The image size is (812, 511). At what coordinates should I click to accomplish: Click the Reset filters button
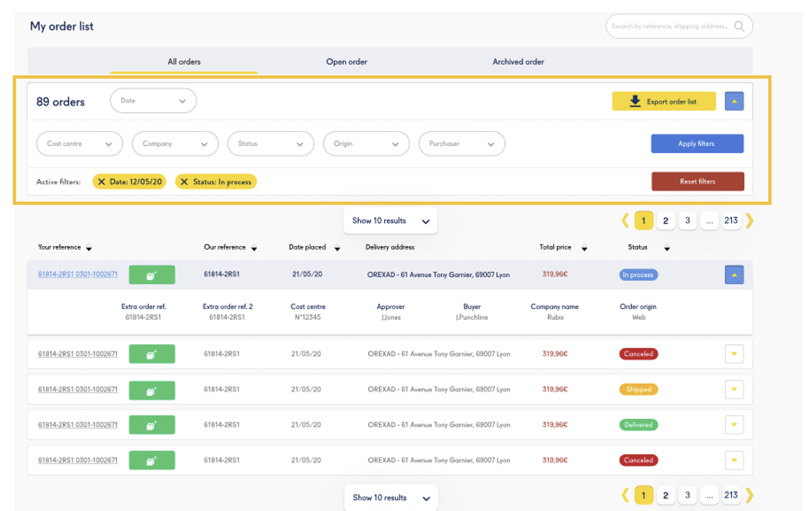click(x=698, y=182)
